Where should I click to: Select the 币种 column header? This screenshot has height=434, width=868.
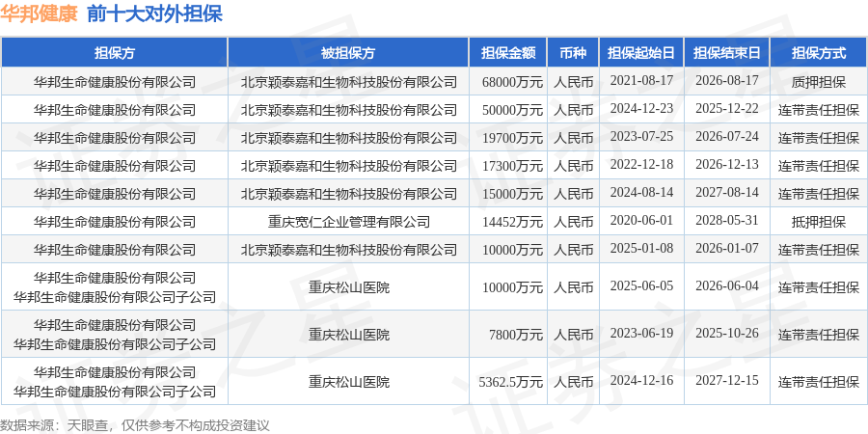pyautogui.click(x=574, y=53)
